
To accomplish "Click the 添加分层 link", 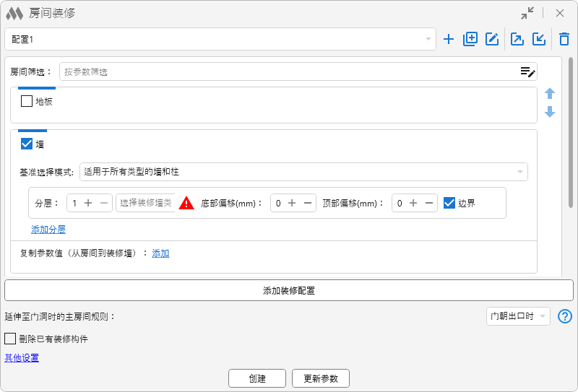I will (x=48, y=230).
